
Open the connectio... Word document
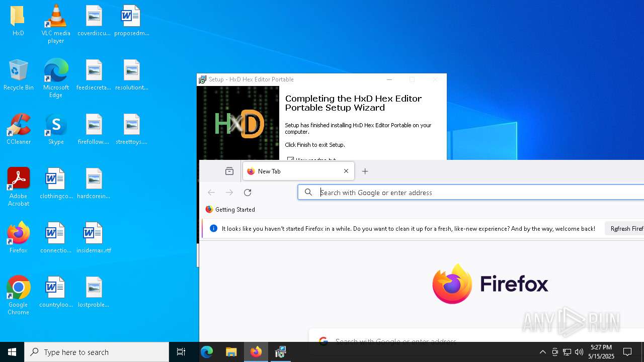(56, 238)
